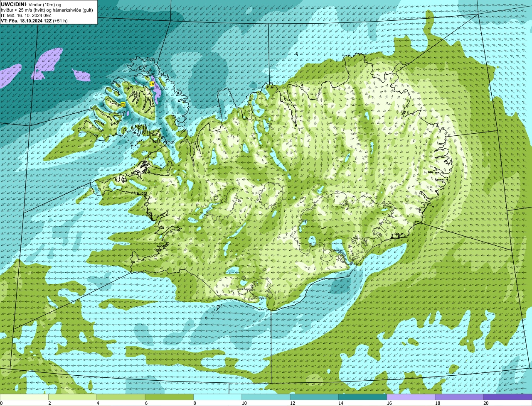Screen dimensions: 532x406
Task: Click the 14–16 m/s dark teal legend swatch
Action: coord(362,397)
